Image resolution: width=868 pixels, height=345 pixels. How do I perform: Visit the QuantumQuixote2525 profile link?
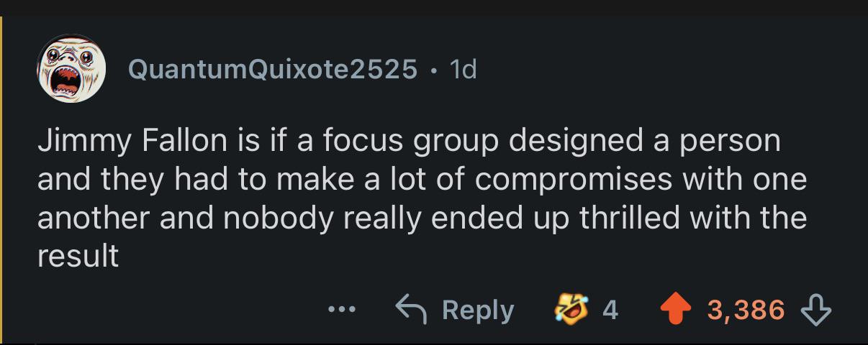[273, 69]
